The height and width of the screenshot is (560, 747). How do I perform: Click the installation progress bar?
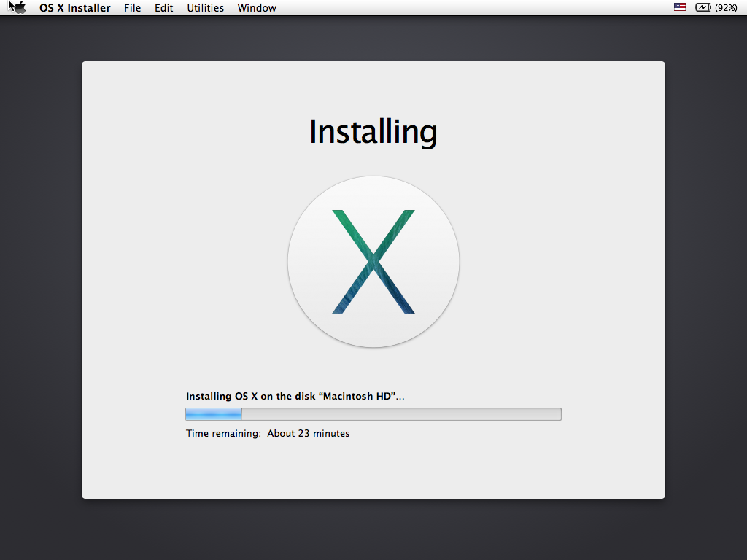pos(373,414)
